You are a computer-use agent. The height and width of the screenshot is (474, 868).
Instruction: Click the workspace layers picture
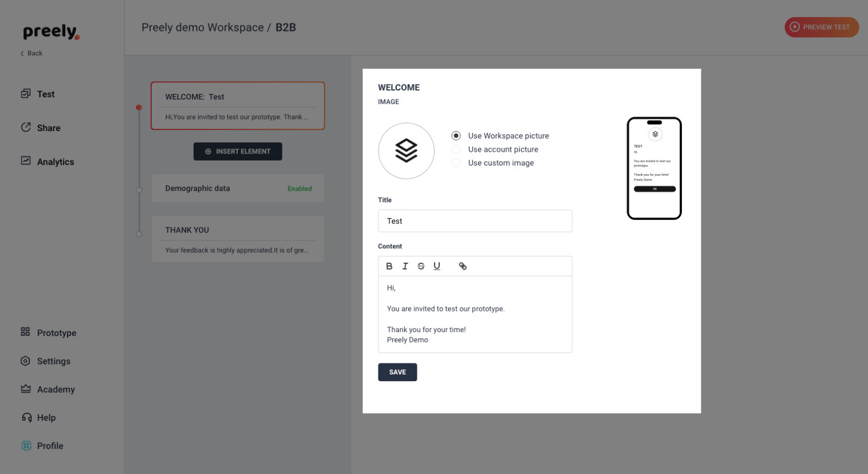[x=406, y=151]
